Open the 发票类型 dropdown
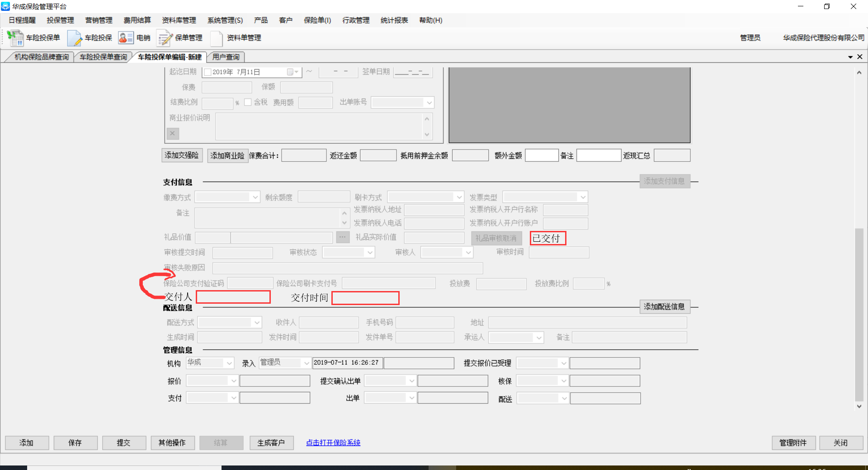 click(583, 197)
